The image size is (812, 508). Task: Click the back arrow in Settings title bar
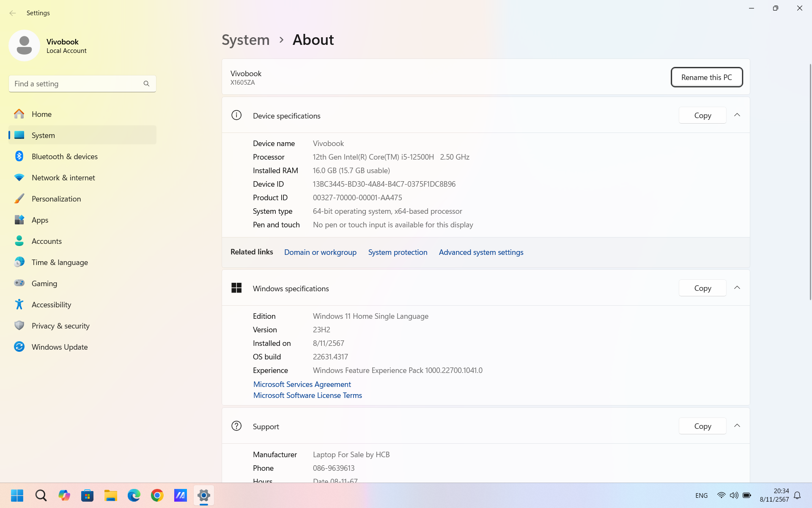(13, 13)
